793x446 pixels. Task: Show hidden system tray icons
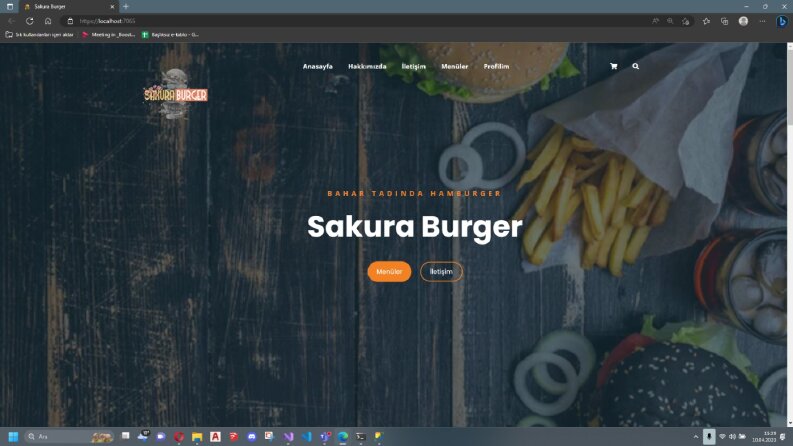(696, 437)
